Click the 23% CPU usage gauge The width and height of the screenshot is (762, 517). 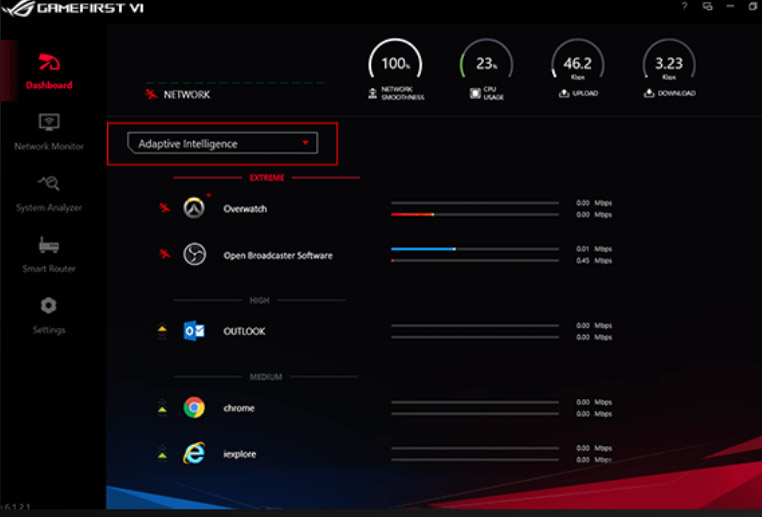click(x=486, y=61)
